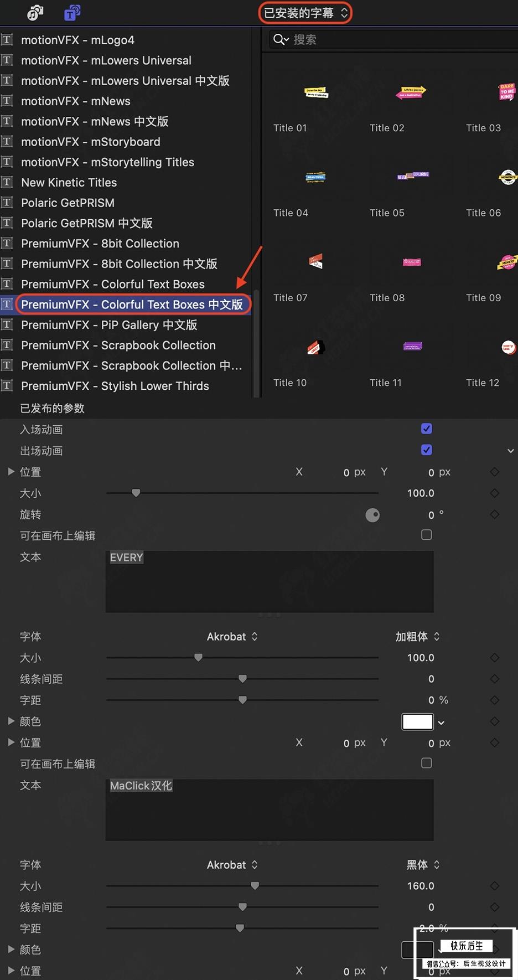The height and width of the screenshot is (980, 518).
Task: Enable 可在画布上编辑 above the EVERY text box
Action: click(427, 535)
